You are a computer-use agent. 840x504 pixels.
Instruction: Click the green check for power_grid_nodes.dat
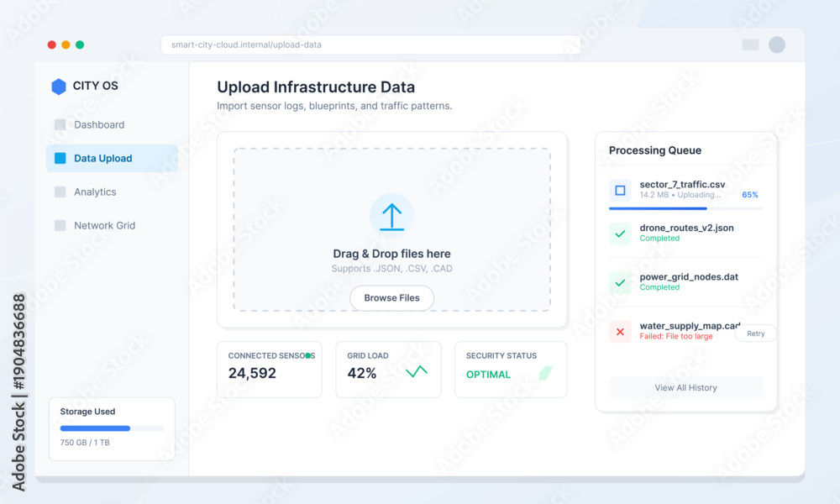pyautogui.click(x=620, y=282)
